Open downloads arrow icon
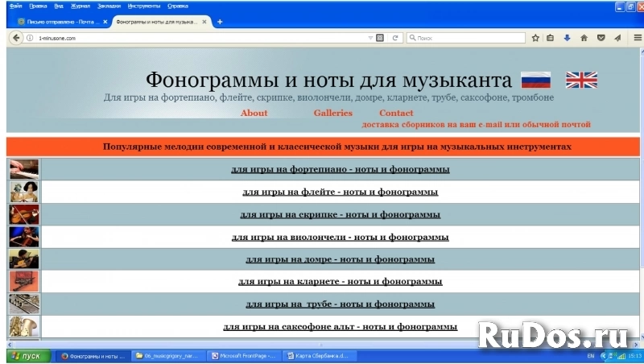Screen dimensions: 644x364 coord(567,38)
